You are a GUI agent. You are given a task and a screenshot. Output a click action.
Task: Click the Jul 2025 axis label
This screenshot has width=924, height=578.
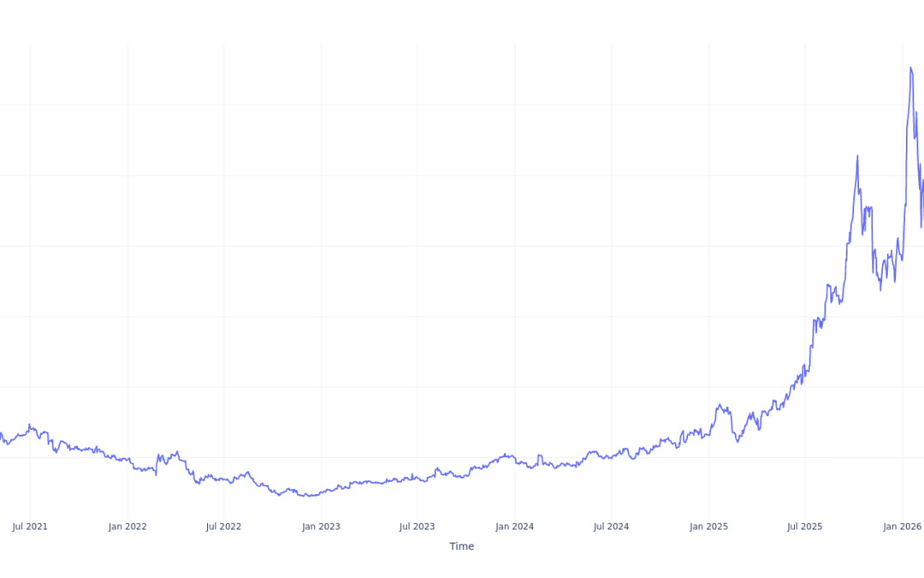click(x=804, y=526)
